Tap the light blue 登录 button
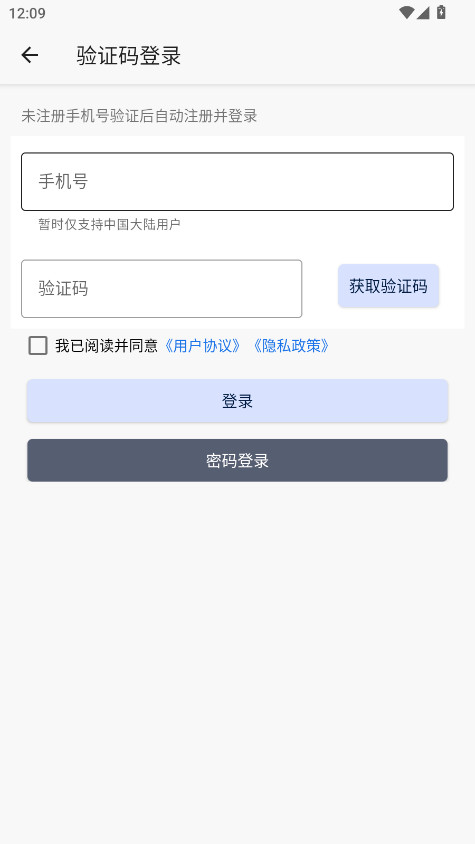The width and height of the screenshot is (475, 844). click(x=238, y=401)
